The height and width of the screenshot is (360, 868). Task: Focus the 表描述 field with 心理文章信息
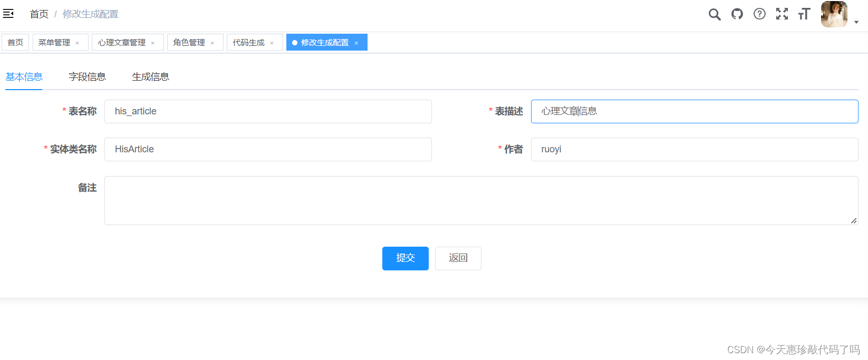(695, 111)
